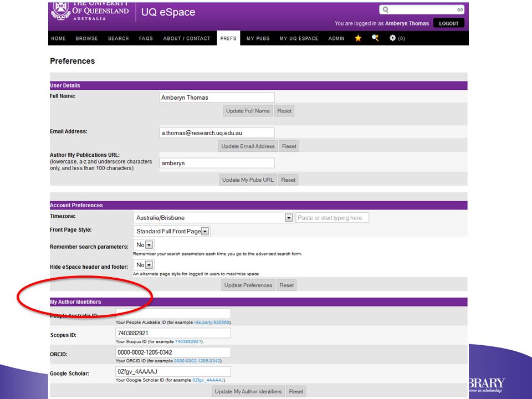
Task: Click the UQ eSpace site title
Action: coord(168,12)
